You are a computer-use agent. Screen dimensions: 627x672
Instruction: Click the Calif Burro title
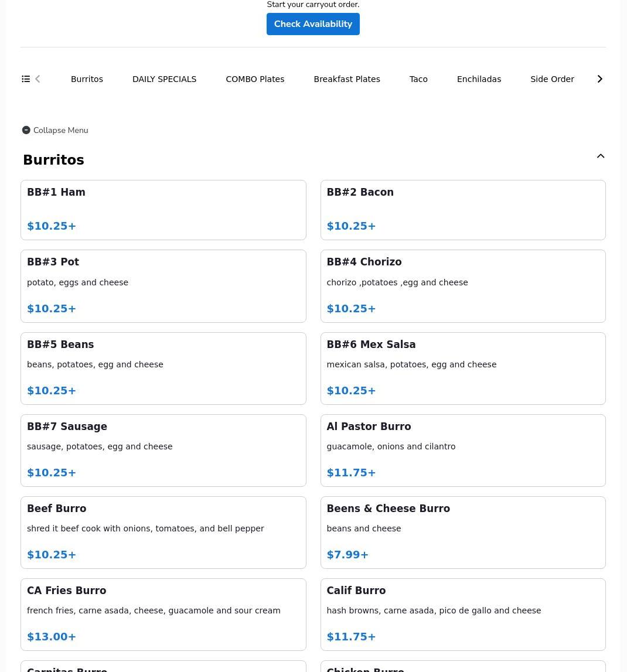[356, 591]
